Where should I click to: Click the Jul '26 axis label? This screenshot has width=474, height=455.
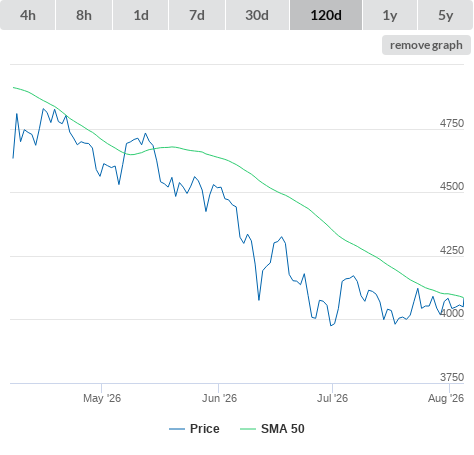(x=332, y=398)
